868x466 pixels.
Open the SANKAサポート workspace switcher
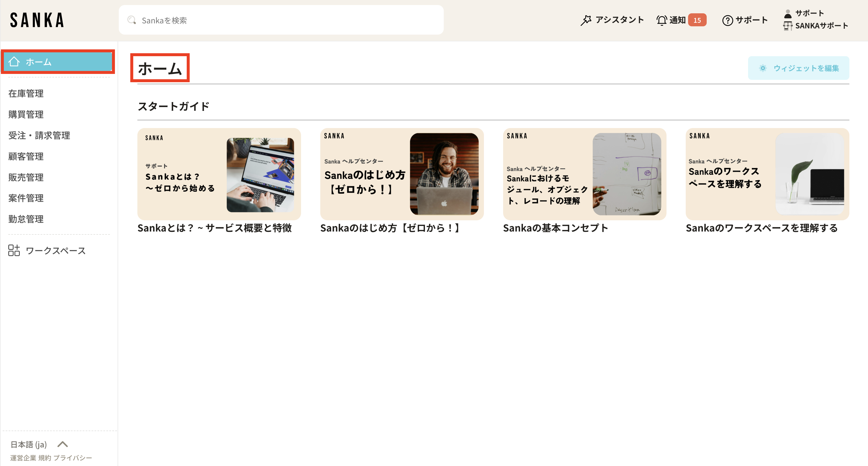pos(821,26)
